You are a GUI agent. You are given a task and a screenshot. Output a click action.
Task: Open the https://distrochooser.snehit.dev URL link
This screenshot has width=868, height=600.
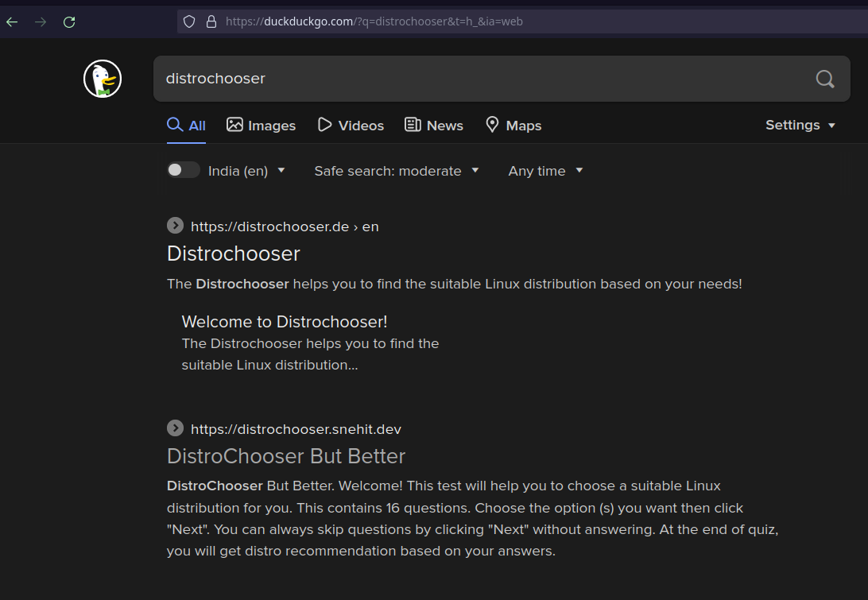(x=296, y=429)
